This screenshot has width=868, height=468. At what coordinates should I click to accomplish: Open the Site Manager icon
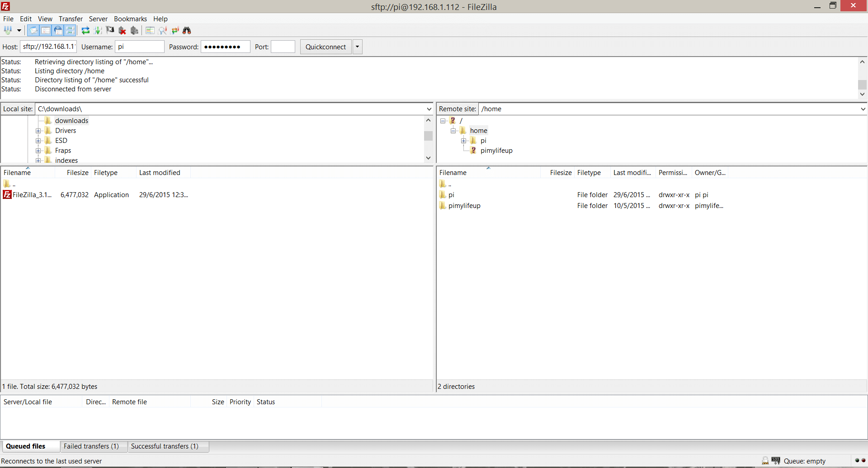(x=8, y=30)
